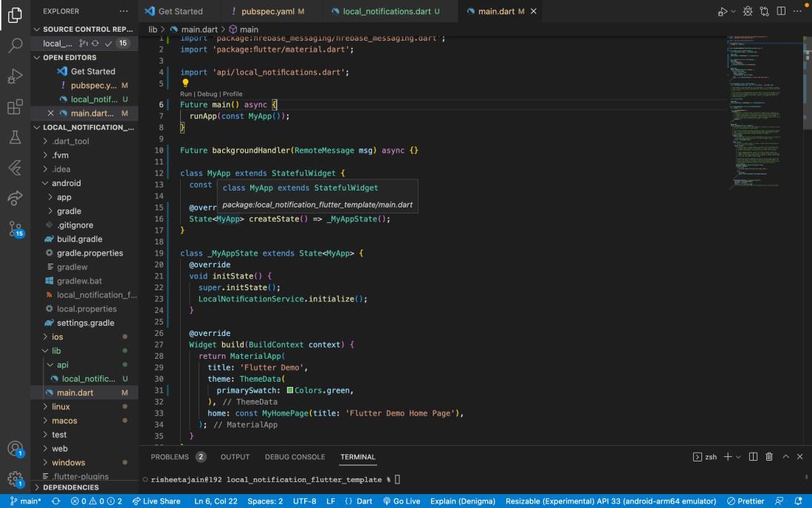Open Source Control view with 15 badge
The image size is (812, 508).
(x=15, y=228)
